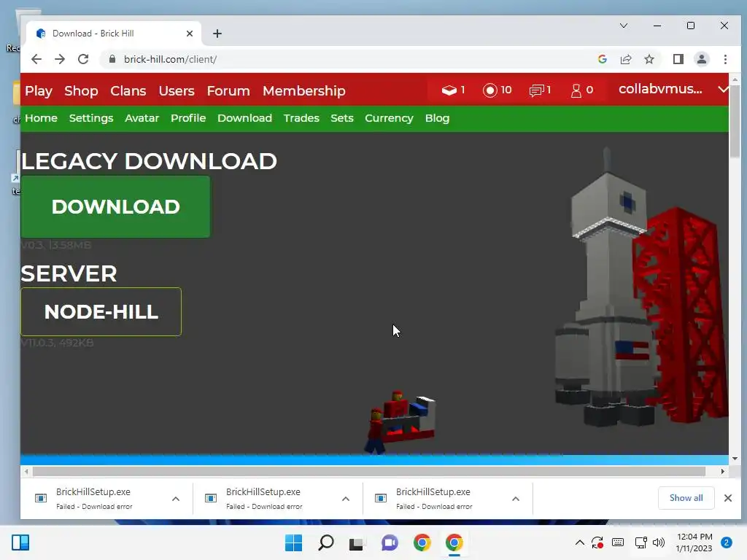Open the Chrome three-dot menu
Viewport: 747px width, 560px height.
point(725,59)
